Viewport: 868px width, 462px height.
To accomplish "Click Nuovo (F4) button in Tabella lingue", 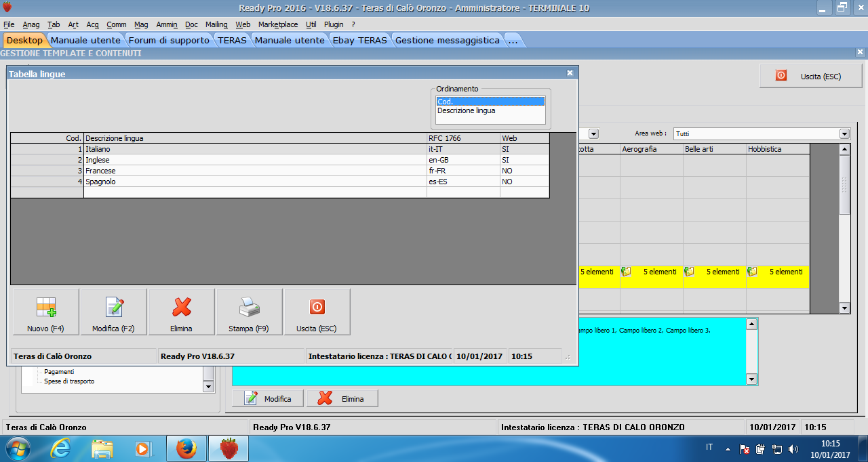I will tap(46, 312).
